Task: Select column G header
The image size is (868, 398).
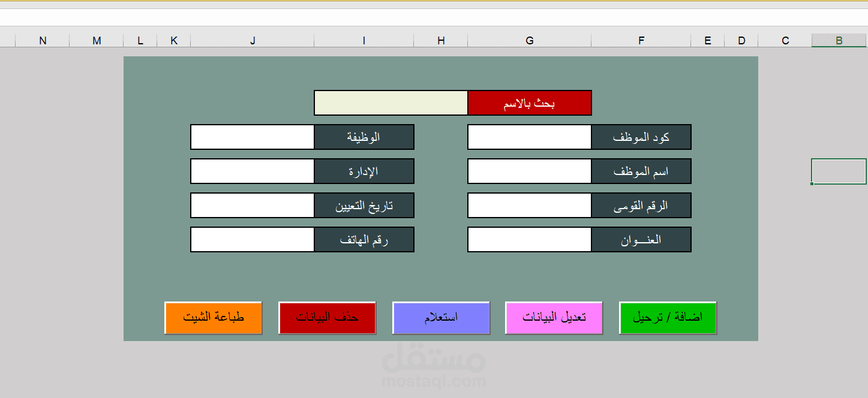Action: click(x=530, y=40)
